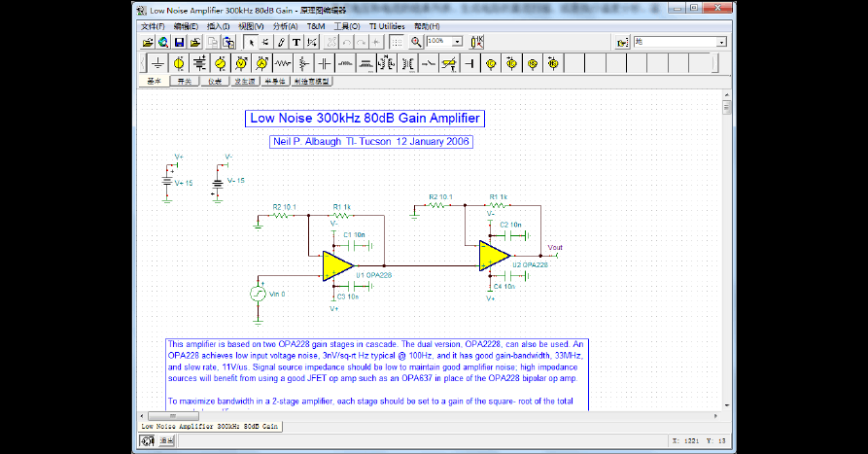This screenshot has width=868, height=454.
Task: Select the U2 OPA228 op-amp symbol
Action: (495, 256)
